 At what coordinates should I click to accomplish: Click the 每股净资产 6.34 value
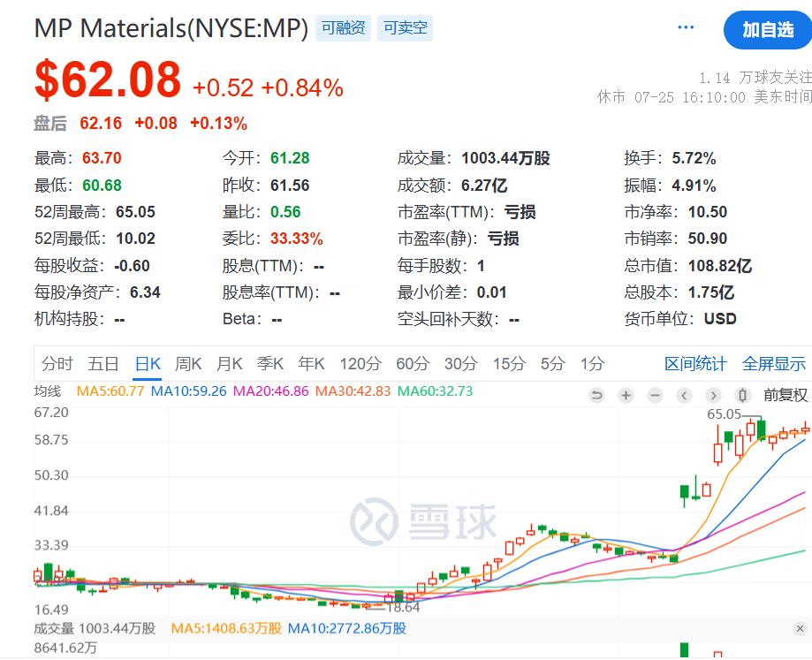tap(145, 292)
